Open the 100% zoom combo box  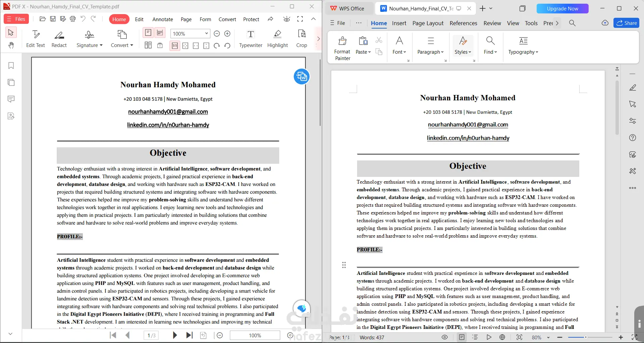click(190, 34)
